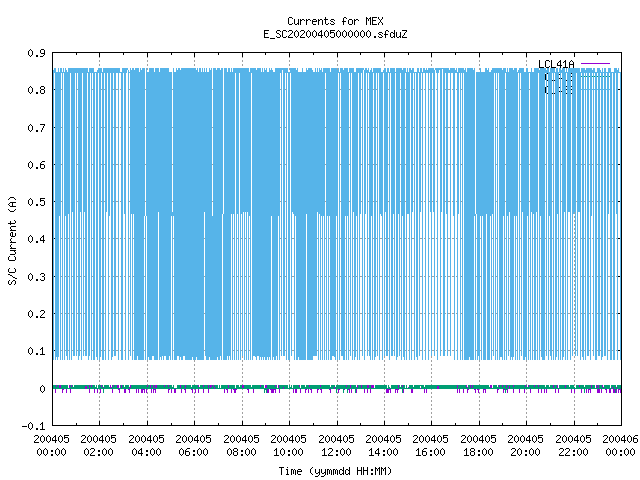Screen dimensions: 640x480
Task: Click the x-axis label "Time (yymmdd HH:MM)"
Action: point(335,471)
